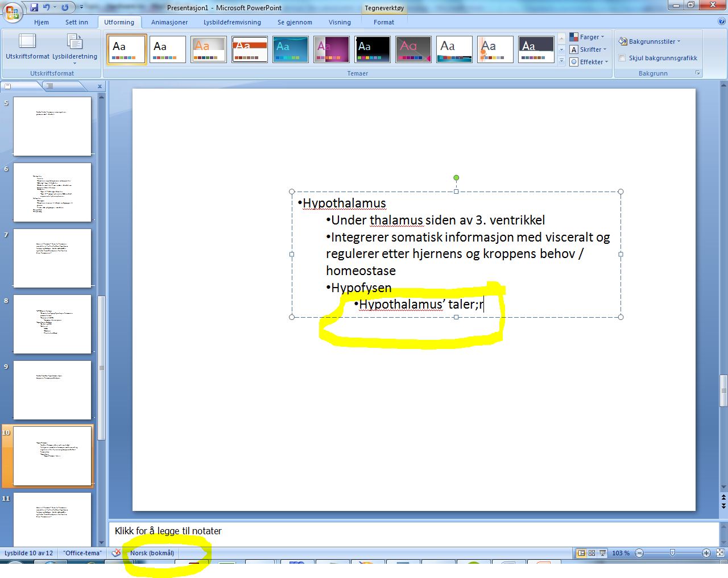
Task: Apply the grey theme with orange Aa
Action: pyautogui.click(x=209, y=49)
